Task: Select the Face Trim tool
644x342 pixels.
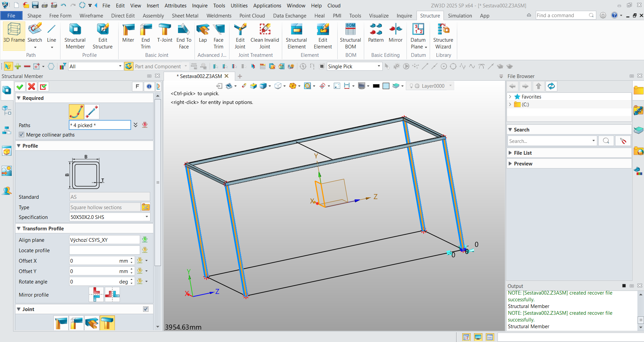Action: click(218, 36)
